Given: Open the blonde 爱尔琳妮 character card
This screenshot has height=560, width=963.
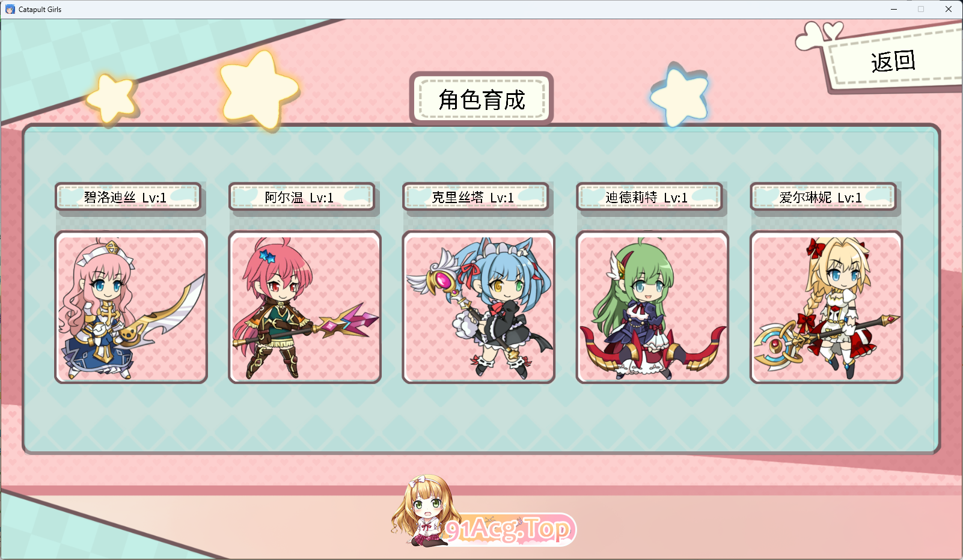Looking at the screenshot, I should pyautogui.click(x=826, y=307).
